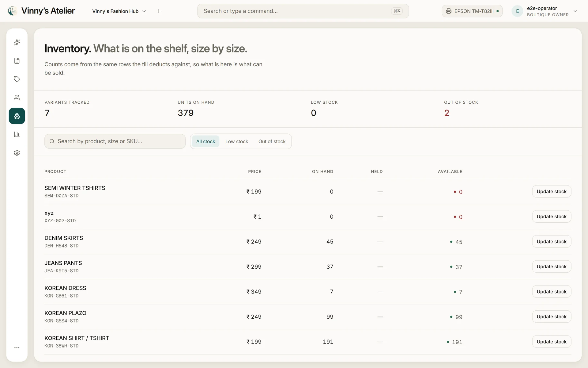
Task: Click the JEANS PANTS product name
Action: [63, 263]
